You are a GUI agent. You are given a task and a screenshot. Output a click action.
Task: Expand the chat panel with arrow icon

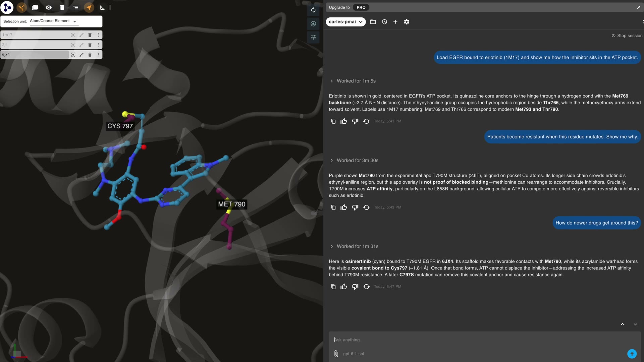point(638,7)
